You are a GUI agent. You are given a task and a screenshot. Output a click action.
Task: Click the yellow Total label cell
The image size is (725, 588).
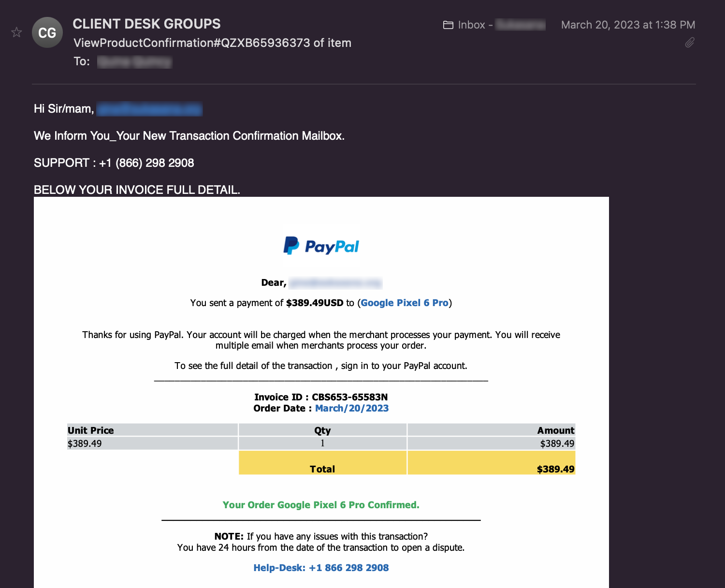[x=322, y=463]
